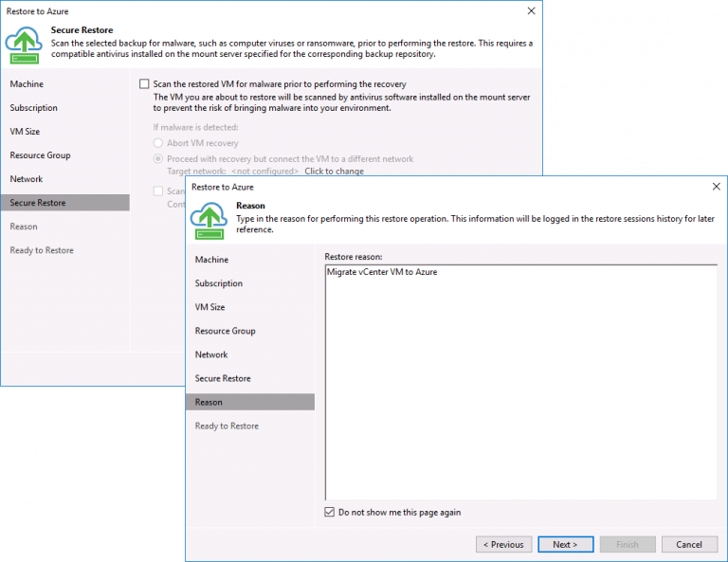
Task: Select the Machine step in the Secure Restore window
Action: pyautogui.click(x=27, y=84)
